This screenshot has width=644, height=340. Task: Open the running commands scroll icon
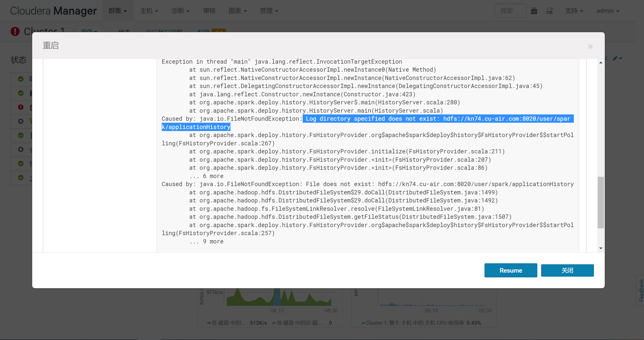[x=549, y=11]
